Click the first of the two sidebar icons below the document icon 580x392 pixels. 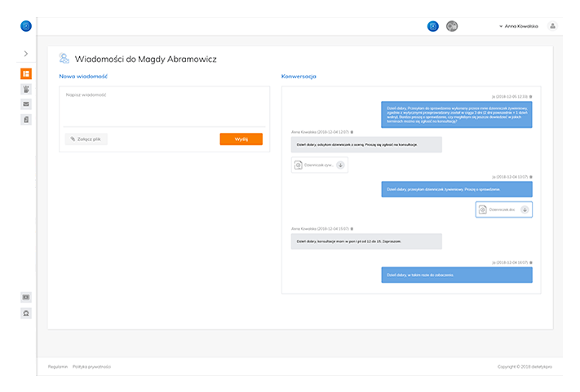(26, 297)
